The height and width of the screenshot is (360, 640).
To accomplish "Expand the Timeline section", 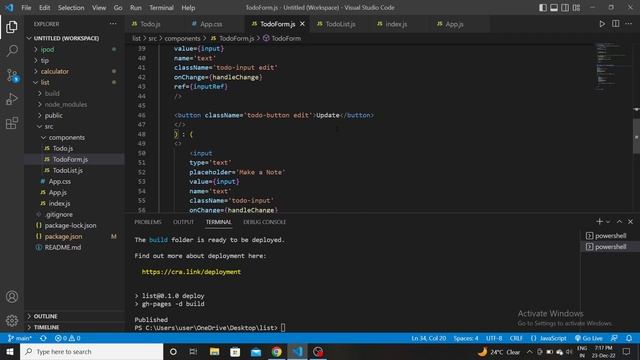I will pyautogui.click(x=46, y=327).
